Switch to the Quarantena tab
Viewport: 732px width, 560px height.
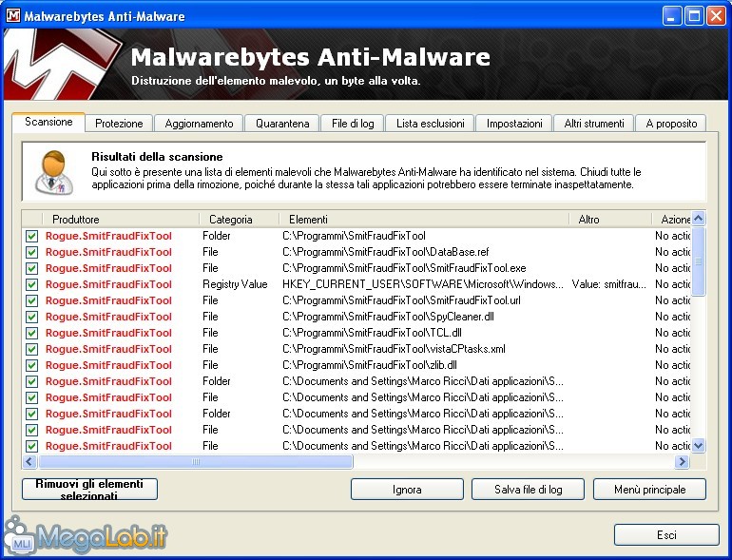coord(282,124)
